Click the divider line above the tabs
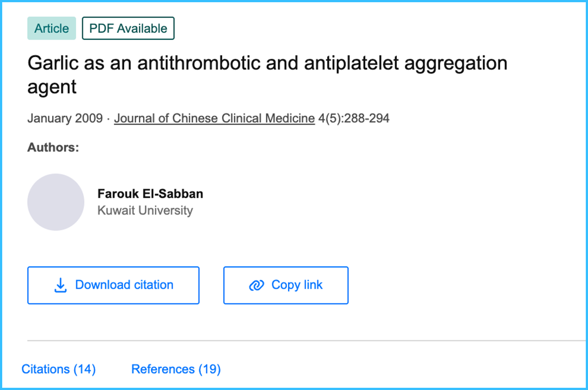The image size is (588, 390). pyautogui.click(x=305, y=341)
